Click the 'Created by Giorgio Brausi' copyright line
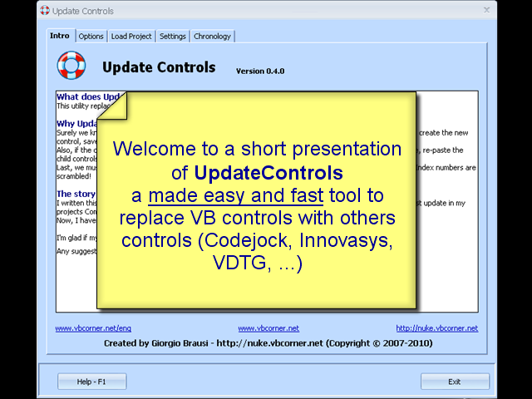Viewport: 532px width, 399px height. (268, 343)
